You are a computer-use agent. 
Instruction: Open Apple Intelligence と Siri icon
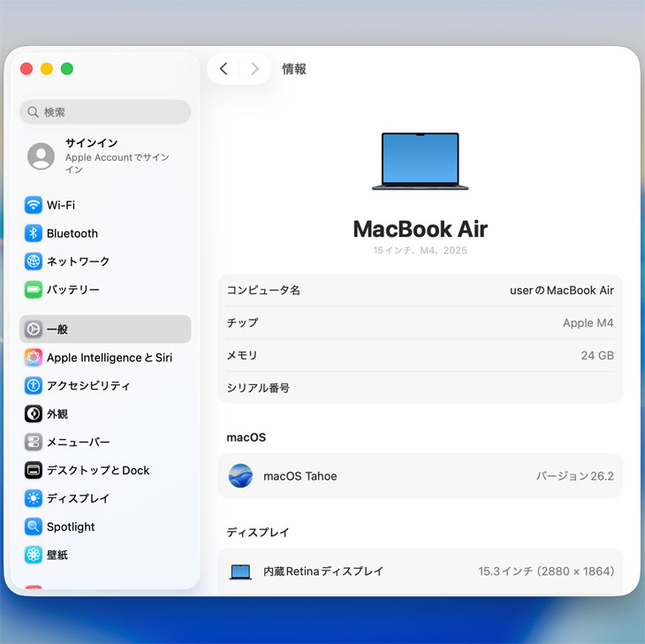coord(34,358)
